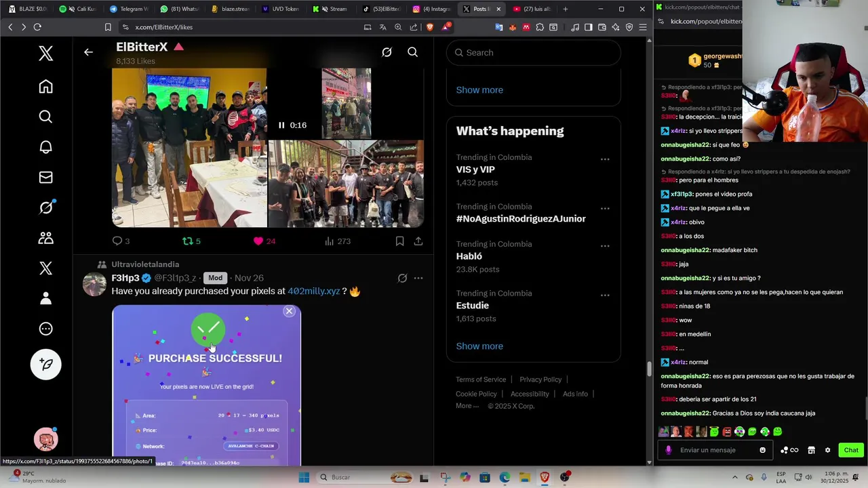Open X Notifications bell in the sidebar
The width and height of the screenshot is (868, 488).
click(45, 147)
